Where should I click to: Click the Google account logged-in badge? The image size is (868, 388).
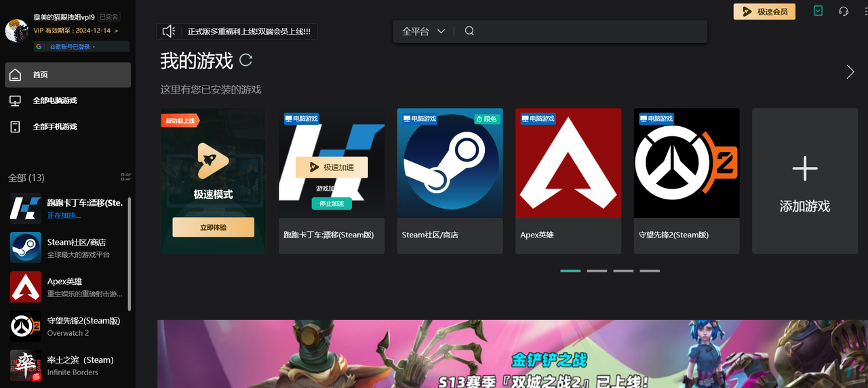tap(82, 47)
